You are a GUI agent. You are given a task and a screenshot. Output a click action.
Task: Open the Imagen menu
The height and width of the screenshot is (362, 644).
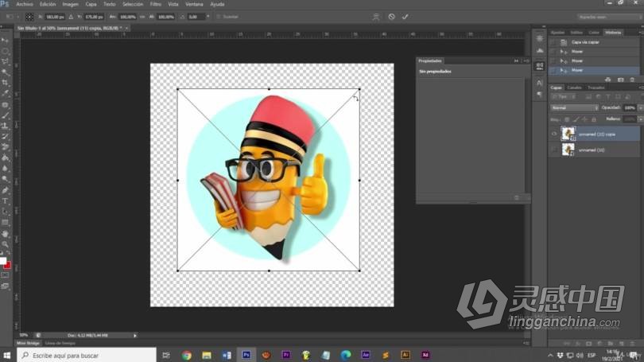(70, 4)
